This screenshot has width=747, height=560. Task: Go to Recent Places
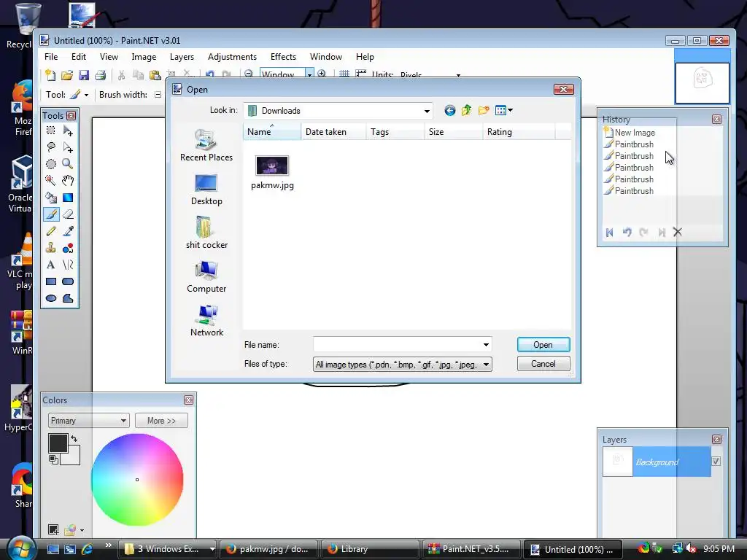tap(206, 146)
